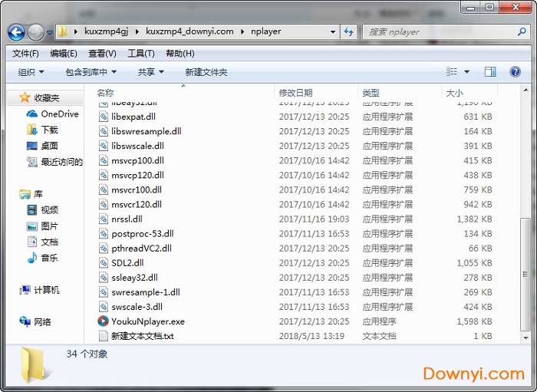The height and width of the screenshot is (392, 537).
Task: Open 下载 folder in sidebar
Action: (50, 130)
